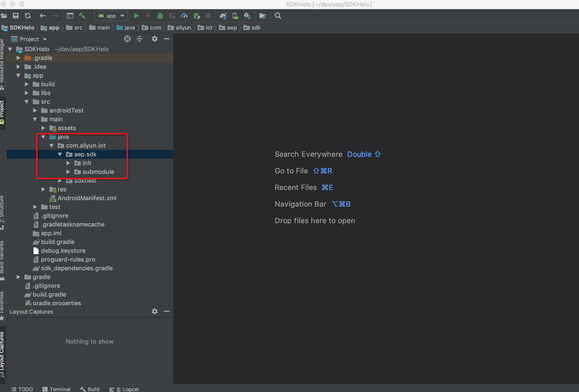Screen dimensions: 579x392
Task: Collapse the Project panel with minus button
Action: 167,39
